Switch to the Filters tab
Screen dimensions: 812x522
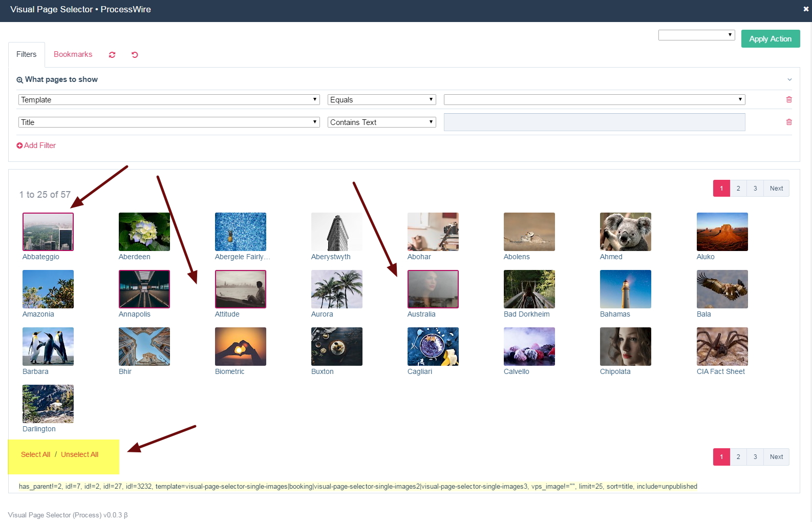click(27, 54)
